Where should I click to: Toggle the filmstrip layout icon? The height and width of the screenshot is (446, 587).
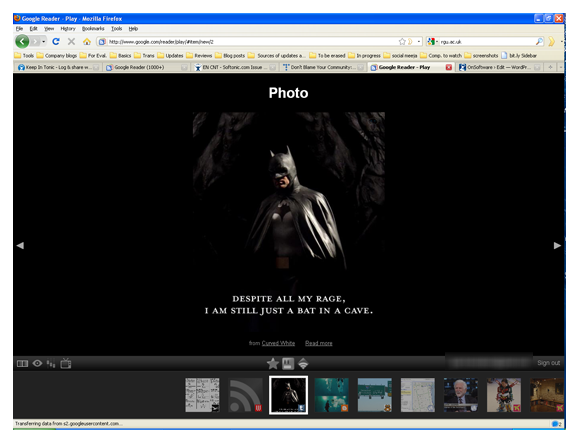tap(22, 363)
